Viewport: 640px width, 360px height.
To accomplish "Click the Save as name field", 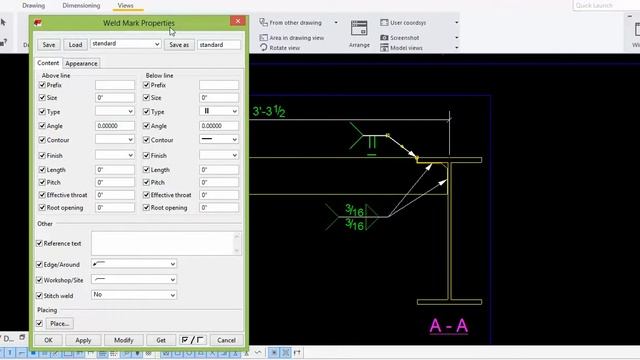I will click(219, 44).
